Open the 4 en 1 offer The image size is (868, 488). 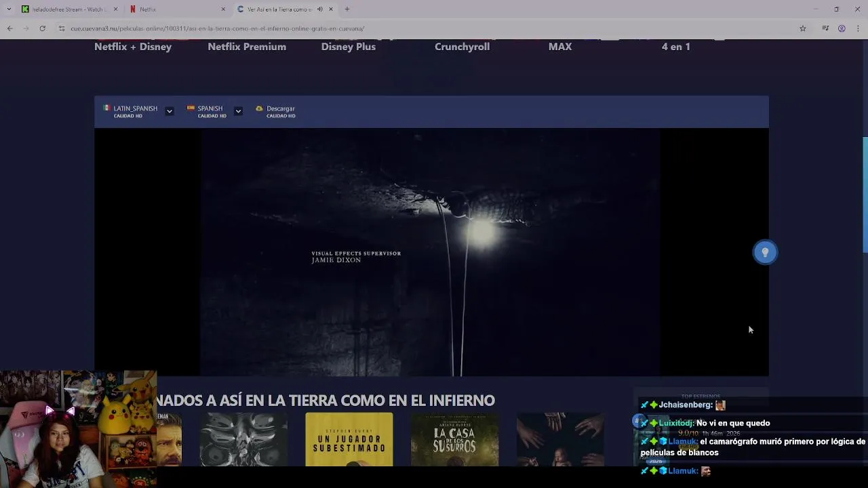(676, 47)
